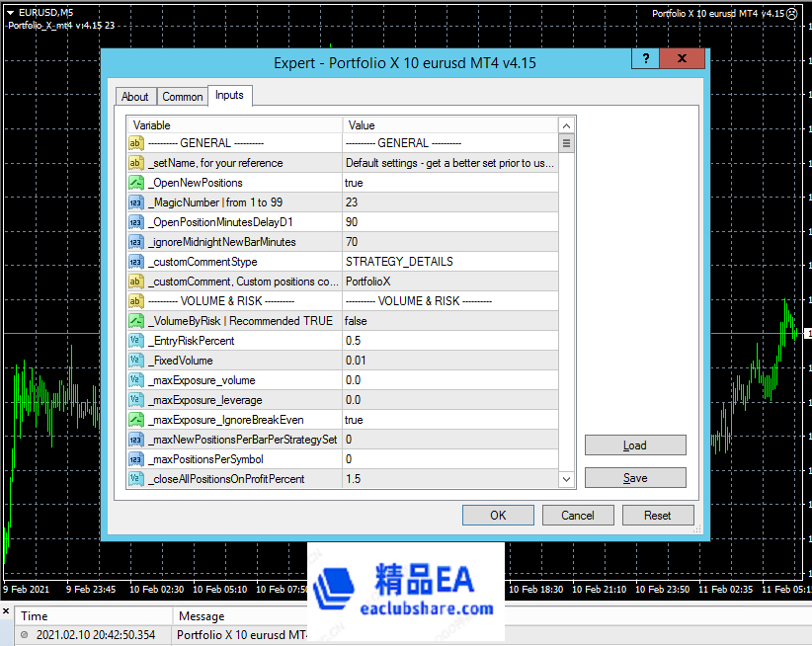Switch to the Common tab
The image size is (812, 646).
(183, 97)
